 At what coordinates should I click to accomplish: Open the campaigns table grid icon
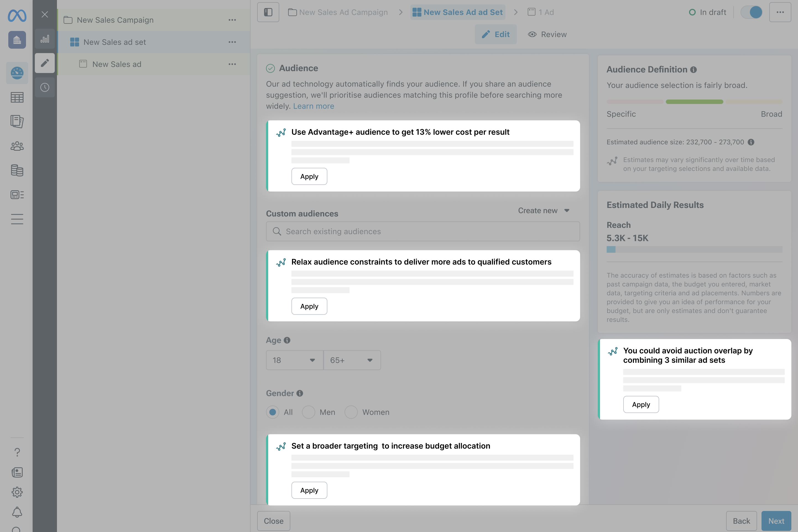(17, 98)
